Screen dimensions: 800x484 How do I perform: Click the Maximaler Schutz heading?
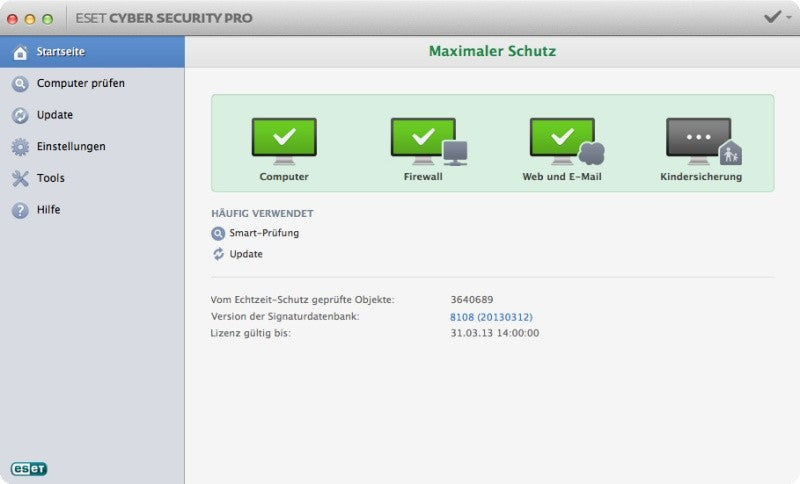click(x=492, y=51)
